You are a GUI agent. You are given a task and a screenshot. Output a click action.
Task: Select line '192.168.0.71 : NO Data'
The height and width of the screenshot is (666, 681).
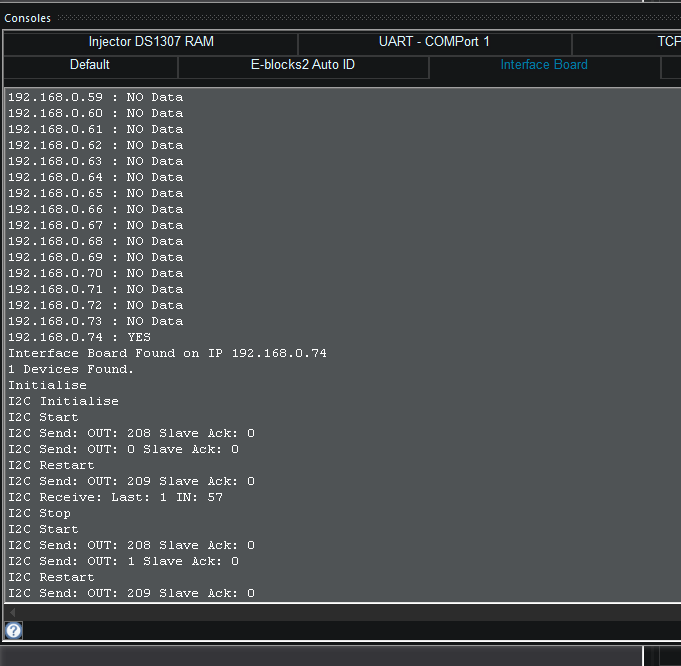pos(96,289)
